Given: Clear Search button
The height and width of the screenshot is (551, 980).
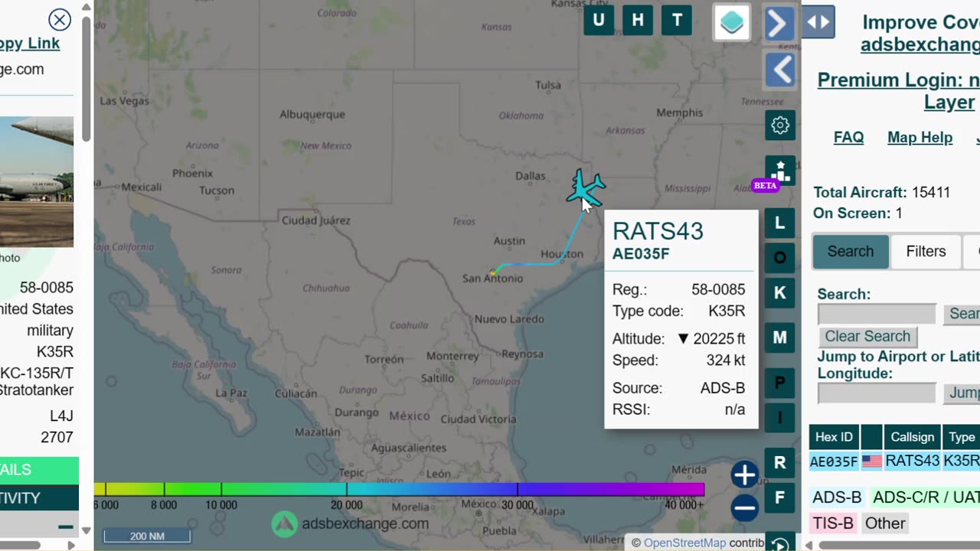Looking at the screenshot, I should (867, 337).
